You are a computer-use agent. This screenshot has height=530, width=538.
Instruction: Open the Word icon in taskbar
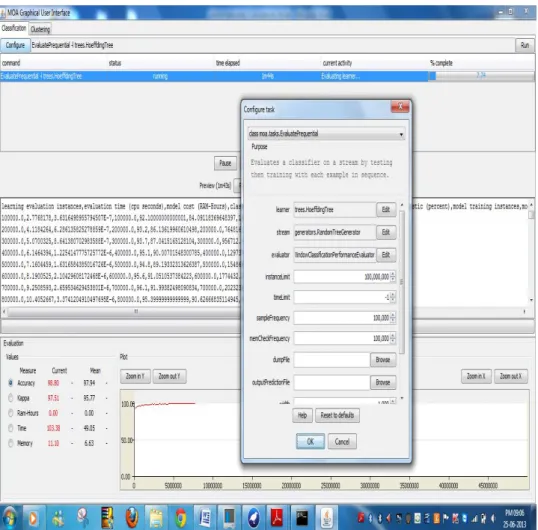[205, 518]
